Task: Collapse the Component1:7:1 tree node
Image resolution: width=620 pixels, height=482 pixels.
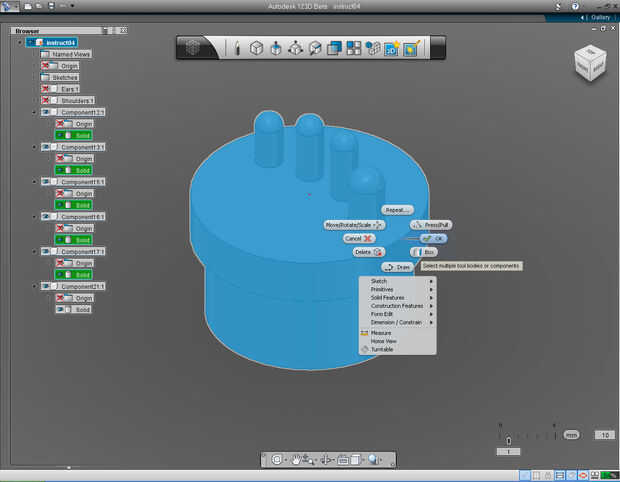Action: click(x=34, y=251)
